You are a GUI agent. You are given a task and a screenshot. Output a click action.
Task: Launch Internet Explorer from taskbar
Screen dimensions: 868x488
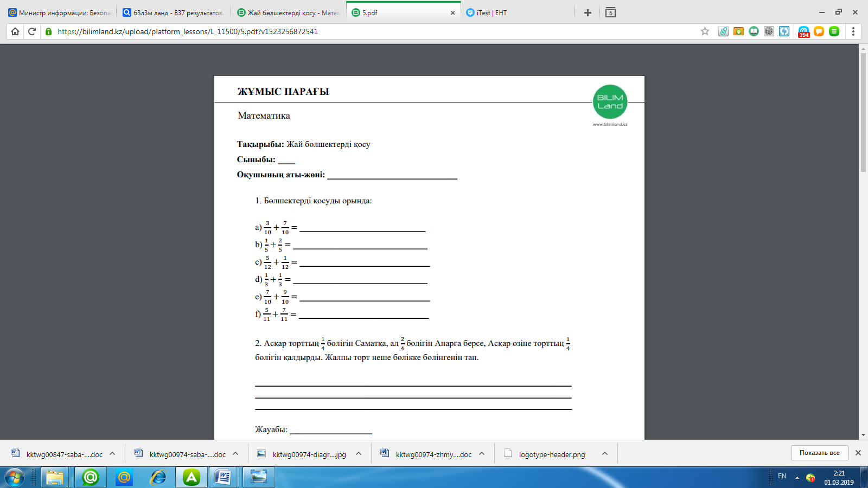[158, 478]
